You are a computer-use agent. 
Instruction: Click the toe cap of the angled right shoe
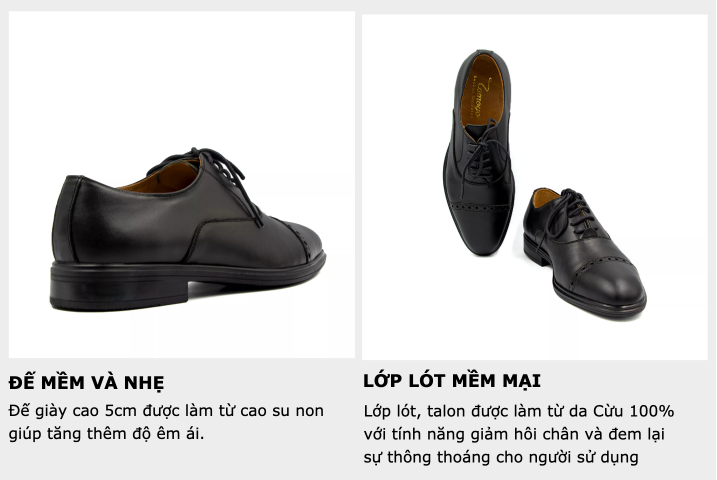click(608, 283)
